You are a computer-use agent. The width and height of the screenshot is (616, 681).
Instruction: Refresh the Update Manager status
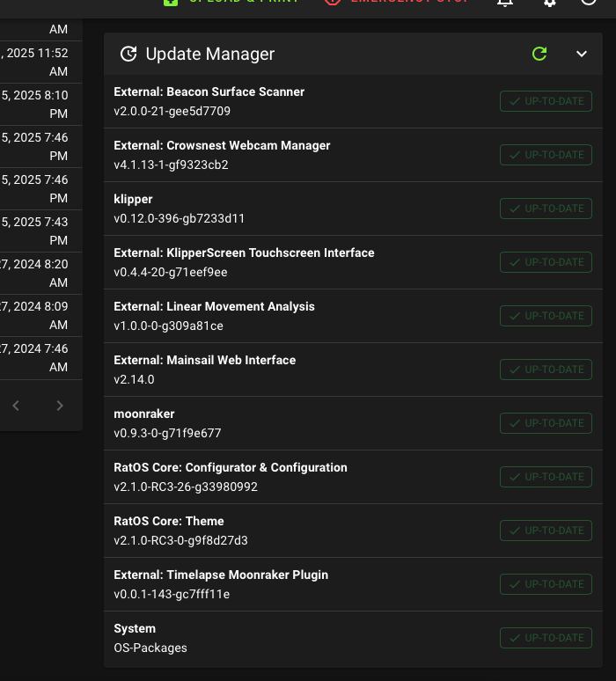(539, 54)
